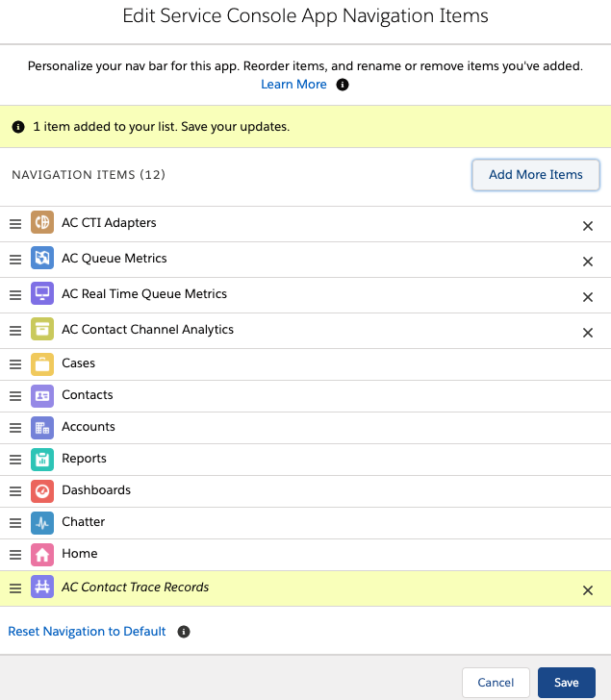The width and height of the screenshot is (611, 700).
Task: Remove AC Contact Trace Records item
Action: [588, 590]
